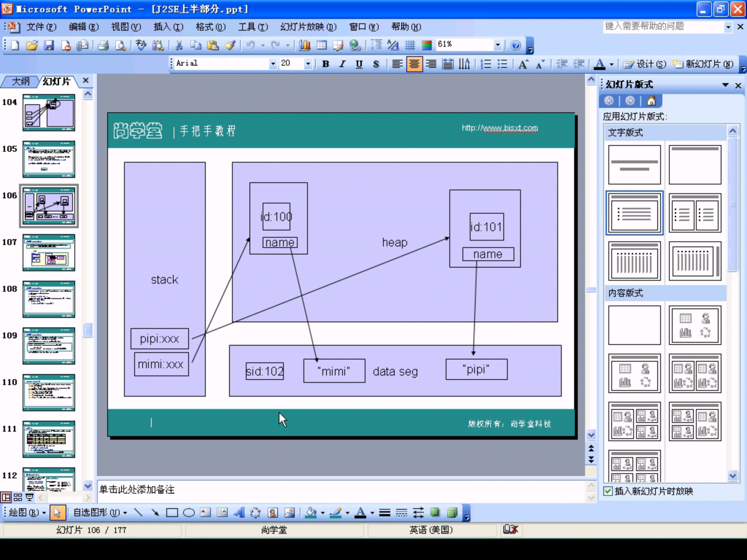
Task: Open the font size 20 dropdown
Action: 308,64
